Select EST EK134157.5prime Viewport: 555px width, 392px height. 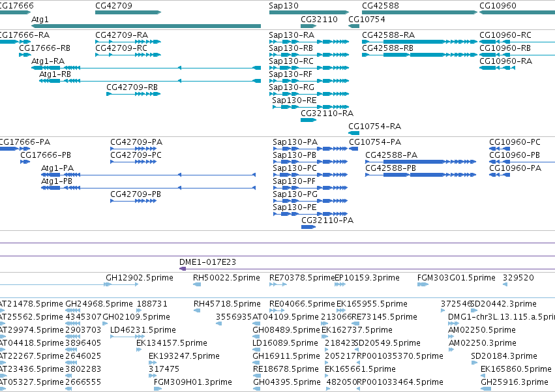(139, 350)
